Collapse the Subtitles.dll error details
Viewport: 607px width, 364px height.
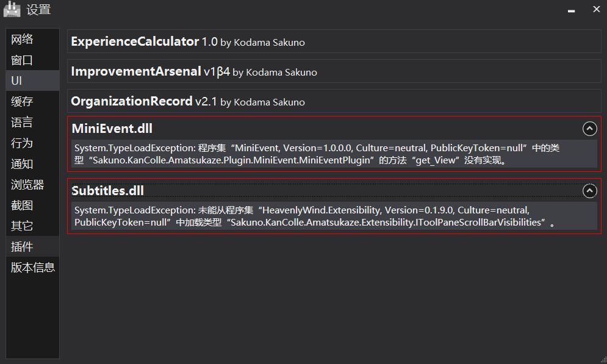(589, 191)
